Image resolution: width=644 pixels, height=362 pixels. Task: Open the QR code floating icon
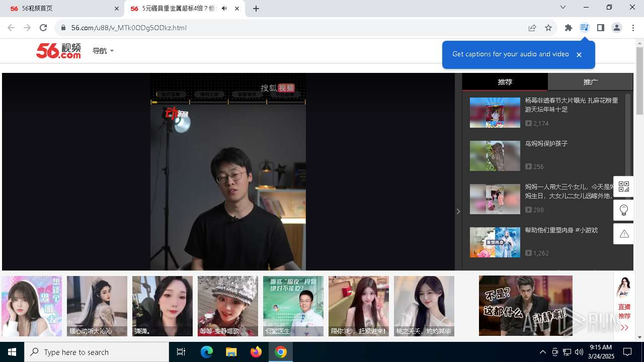624,187
